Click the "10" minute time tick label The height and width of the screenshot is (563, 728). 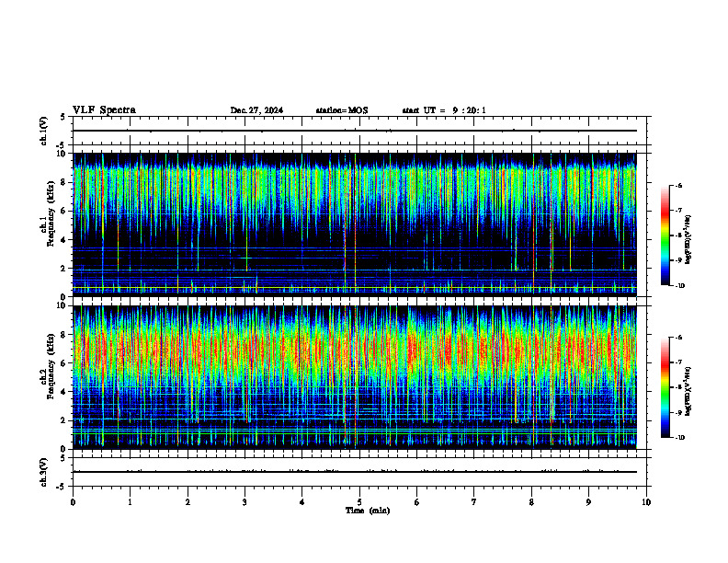click(646, 502)
